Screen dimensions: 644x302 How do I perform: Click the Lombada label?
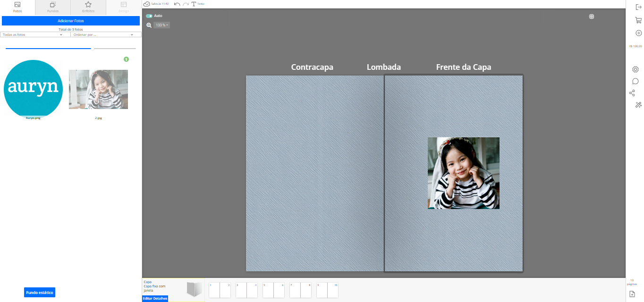tap(384, 67)
